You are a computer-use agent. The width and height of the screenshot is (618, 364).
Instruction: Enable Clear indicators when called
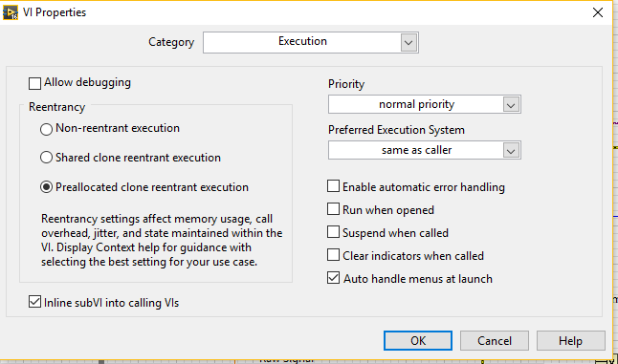[x=334, y=255]
